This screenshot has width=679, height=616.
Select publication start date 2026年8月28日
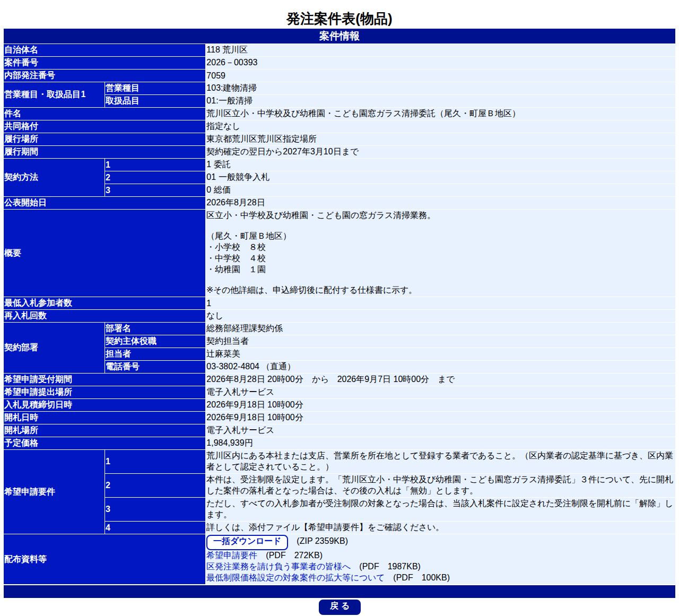pos(236,203)
